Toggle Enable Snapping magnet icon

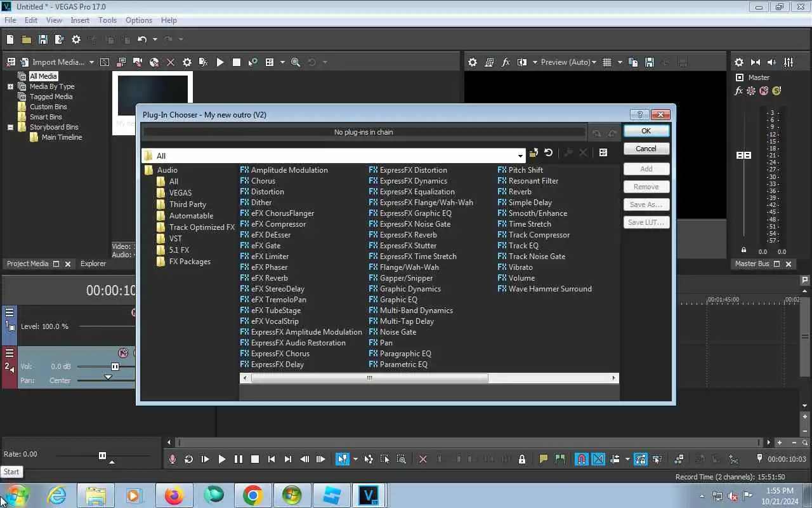582,459
